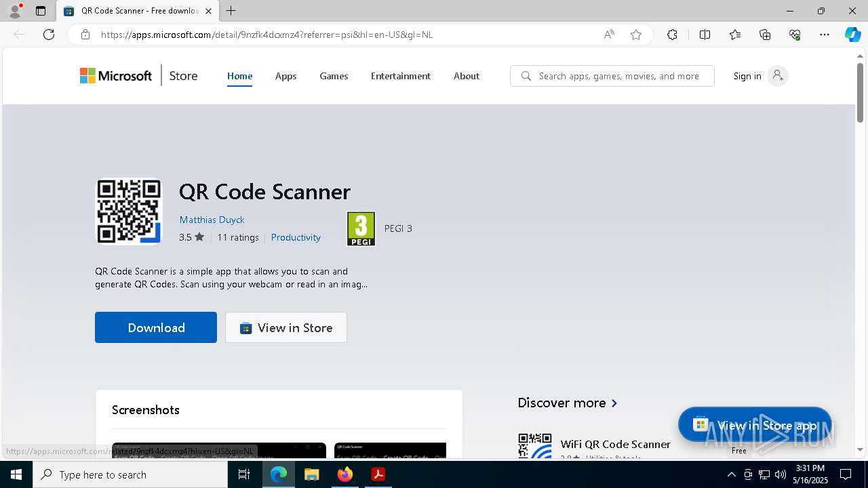Open the Store link in header
The image size is (868, 488).
(183, 76)
